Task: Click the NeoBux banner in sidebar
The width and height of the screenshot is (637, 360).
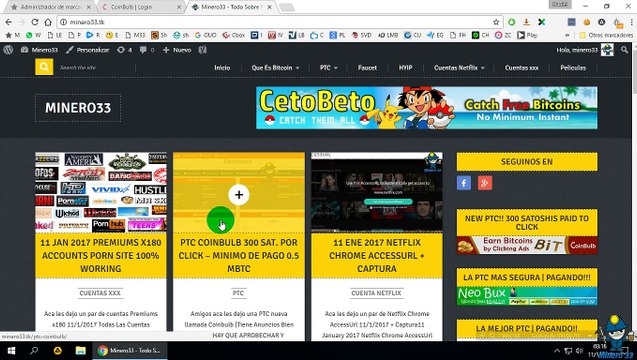Action: (527, 296)
